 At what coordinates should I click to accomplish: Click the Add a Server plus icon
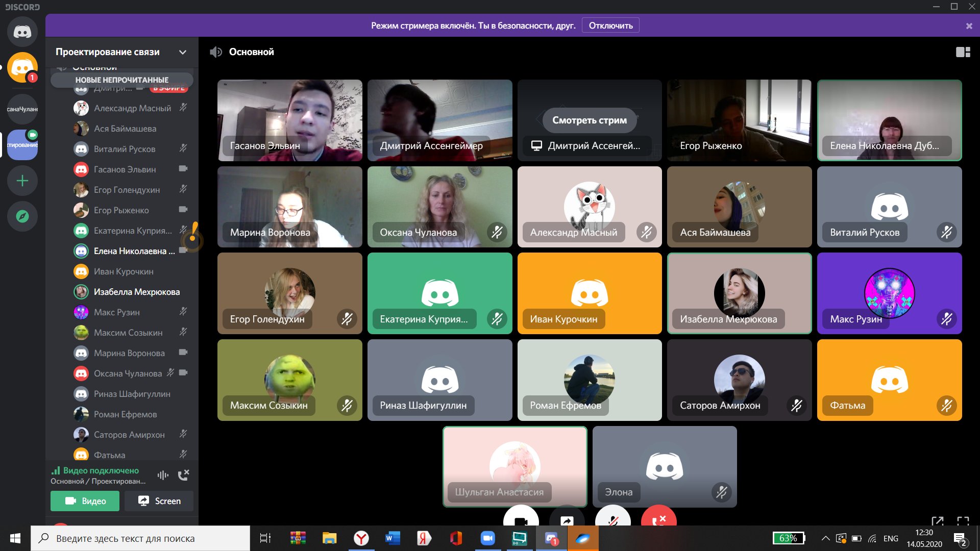22,181
